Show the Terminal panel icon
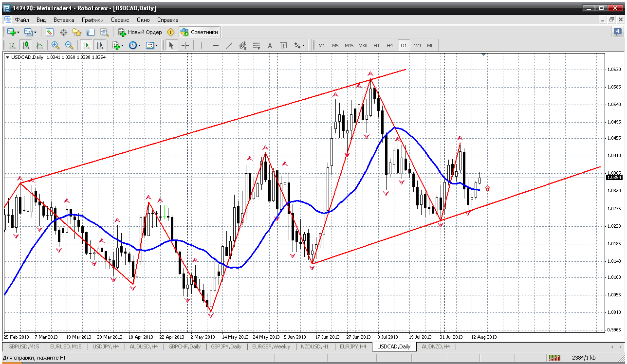 [x=91, y=32]
